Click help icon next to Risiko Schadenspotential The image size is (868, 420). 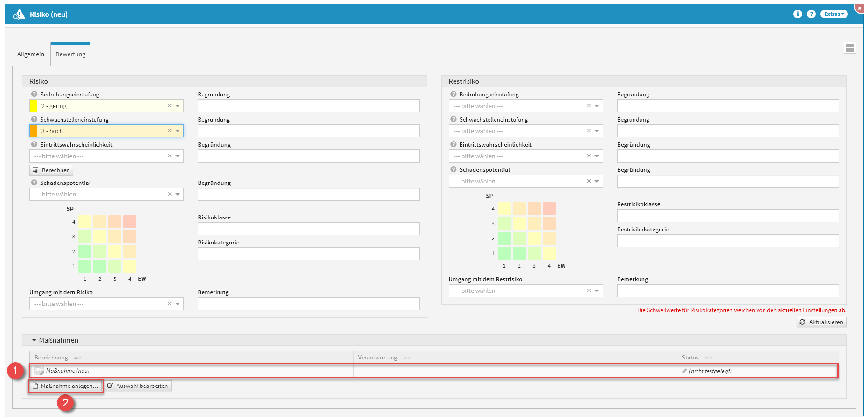coord(34,183)
